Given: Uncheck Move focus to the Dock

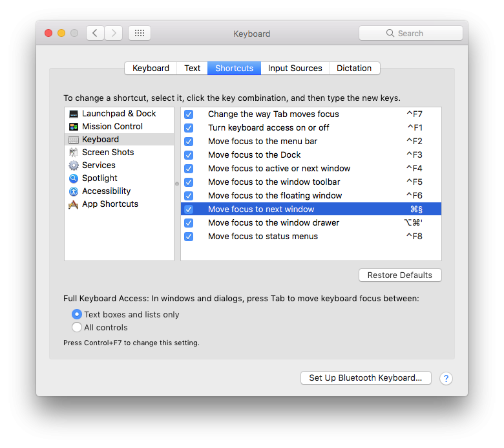Looking at the screenshot, I should (x=189, y=155).
